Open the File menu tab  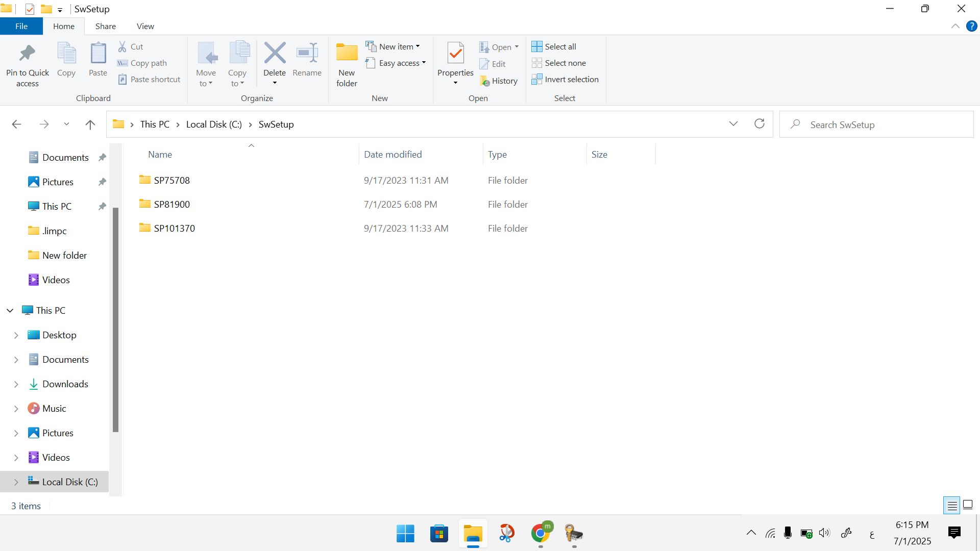[21, 27]
